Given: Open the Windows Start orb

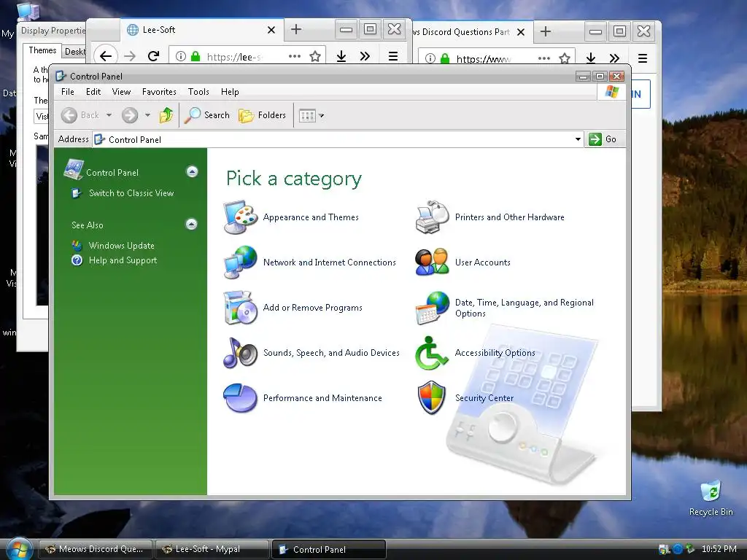Looking at the screenshot, I should click(18, 549).
